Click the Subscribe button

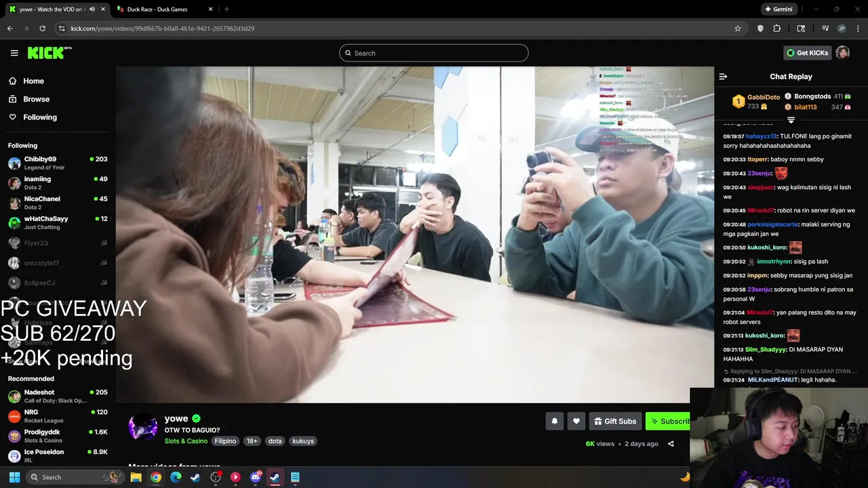click(x=668, y=421)
